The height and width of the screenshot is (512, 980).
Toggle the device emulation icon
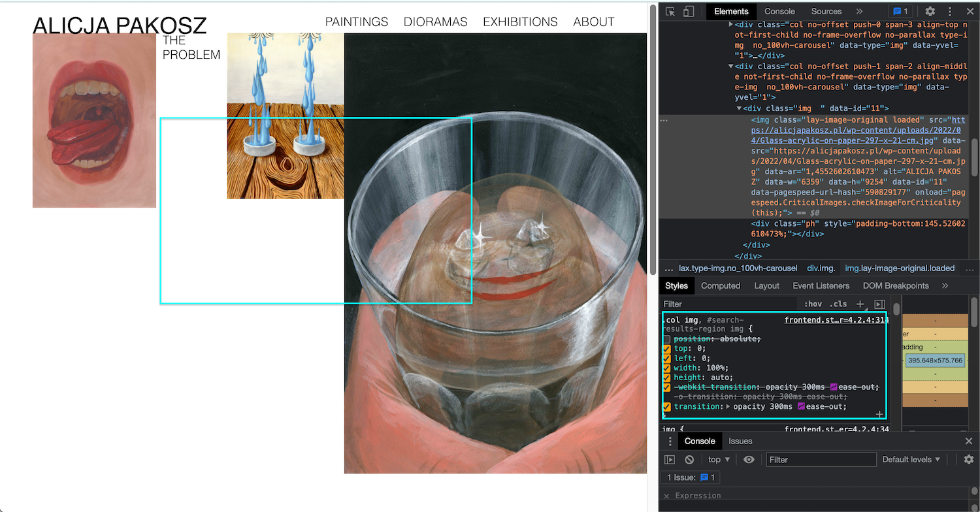(687, 11)
